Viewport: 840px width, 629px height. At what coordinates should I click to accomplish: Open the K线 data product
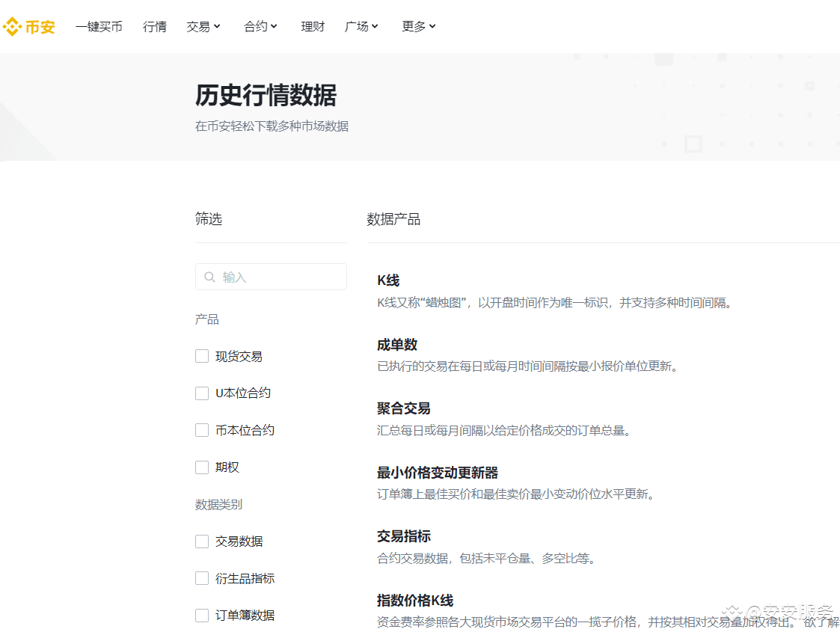coord(388,280)
